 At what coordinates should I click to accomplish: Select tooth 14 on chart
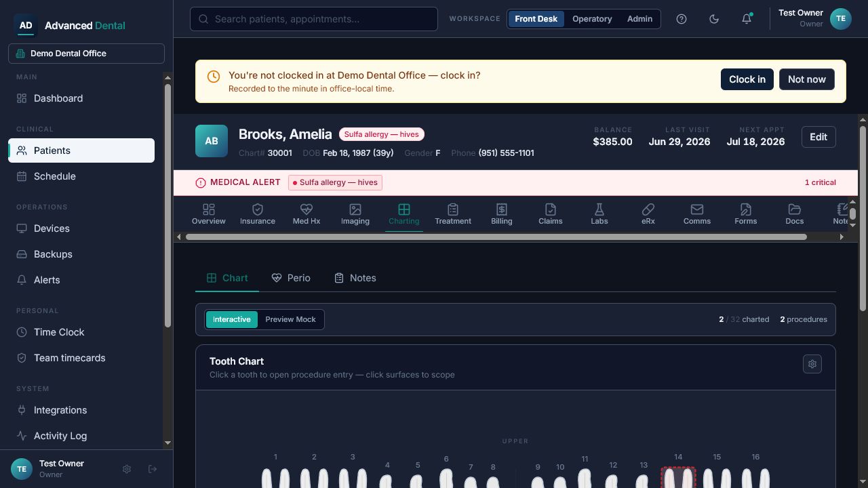pos(678,476)
